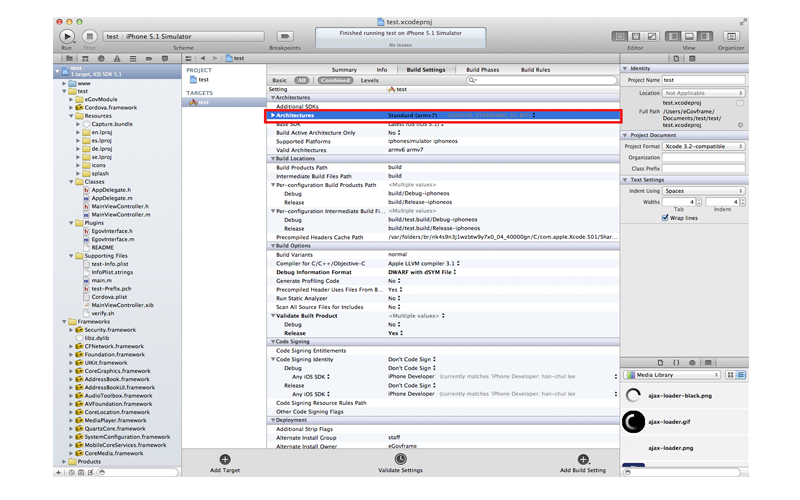Click the Add Build Setting icon

583,460
